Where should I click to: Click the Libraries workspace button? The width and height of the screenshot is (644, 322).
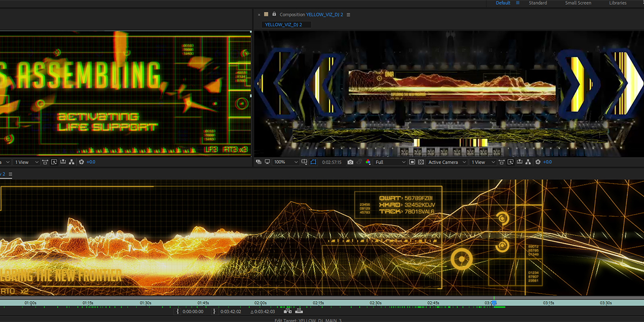pyautogui.click(x=617, y=3)
